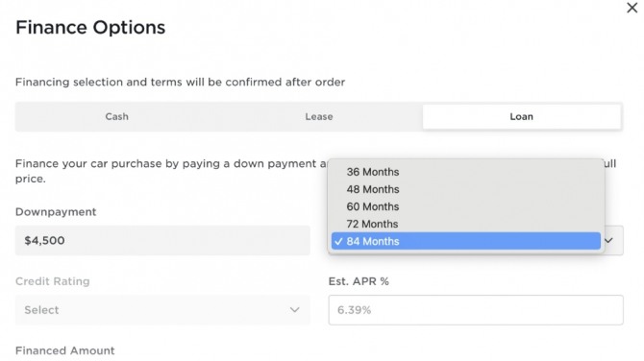Click the Downpayment label
Screen dimensions: 644x361
tap(56, 211)
